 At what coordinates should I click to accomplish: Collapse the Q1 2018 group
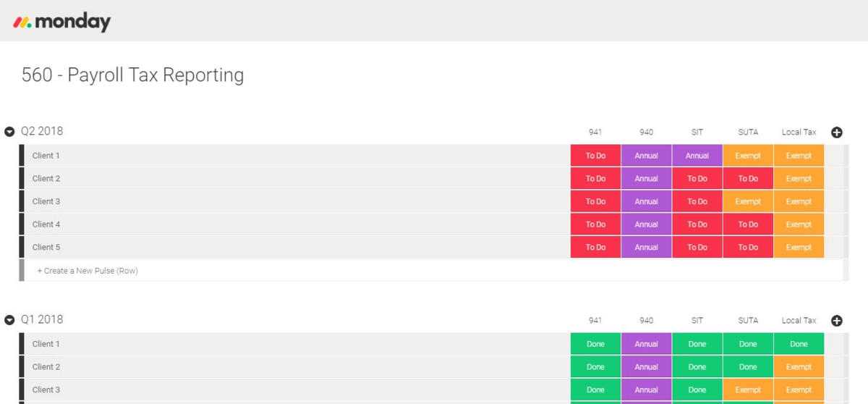(x=10, y=320)
